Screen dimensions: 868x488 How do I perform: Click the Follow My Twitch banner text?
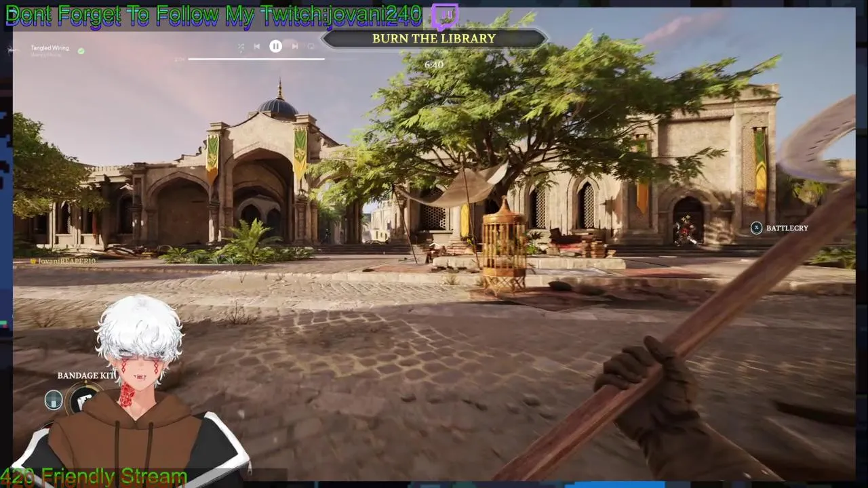pyautogui.click(x=214, y=16)
